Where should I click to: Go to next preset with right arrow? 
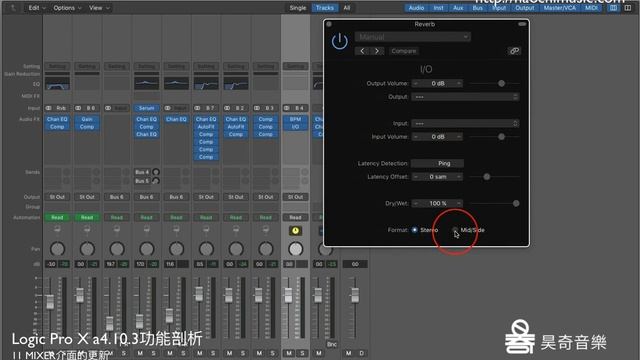[377, 51]
